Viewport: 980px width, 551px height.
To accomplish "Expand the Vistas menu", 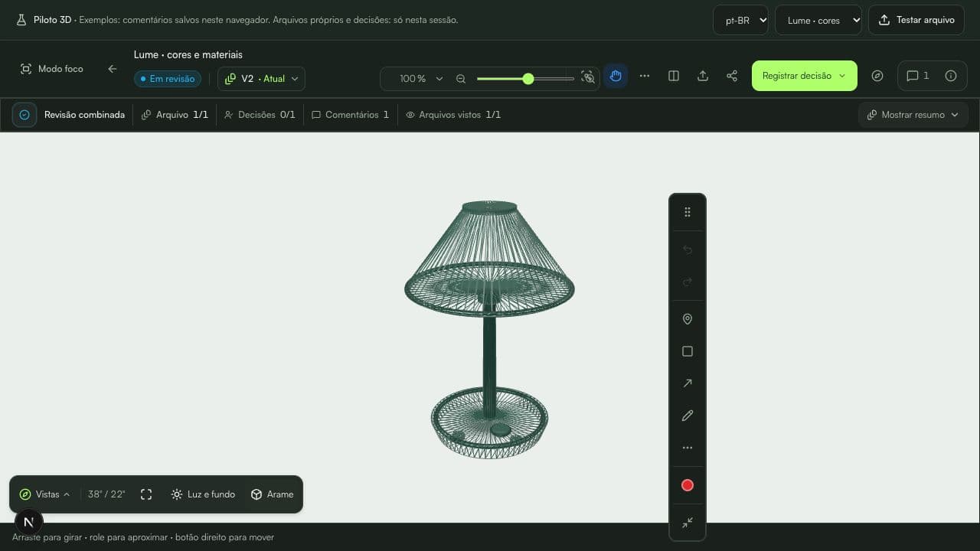I will 44,494.
